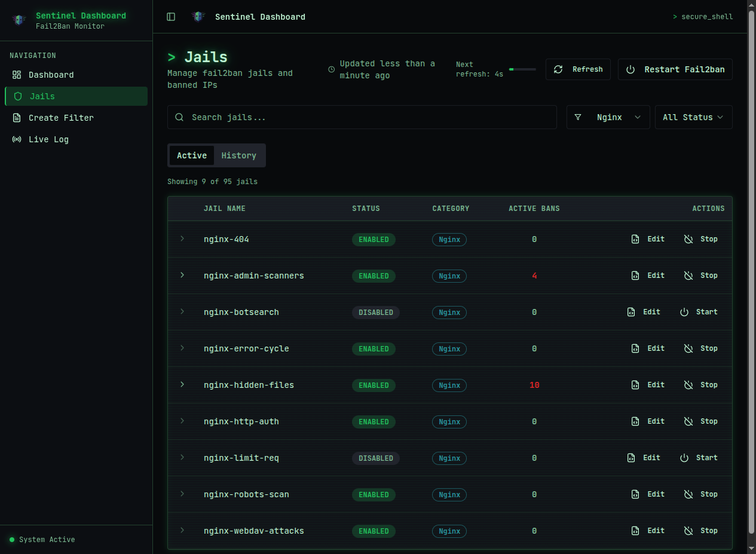
Task: Collapse the sidebar with the panel icon
Action: [x=171, y=17]
